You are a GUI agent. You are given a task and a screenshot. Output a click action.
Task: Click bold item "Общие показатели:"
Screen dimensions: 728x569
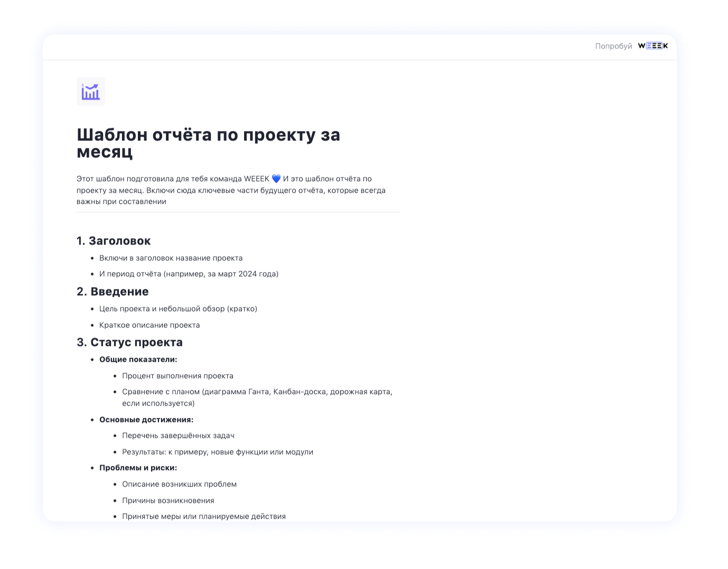click(x=138, y=360)
